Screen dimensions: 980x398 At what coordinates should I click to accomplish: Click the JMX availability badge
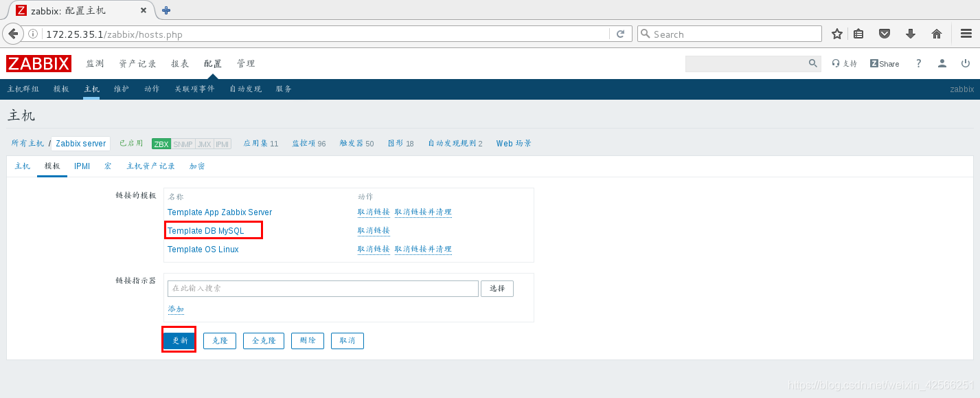point(204,144)
